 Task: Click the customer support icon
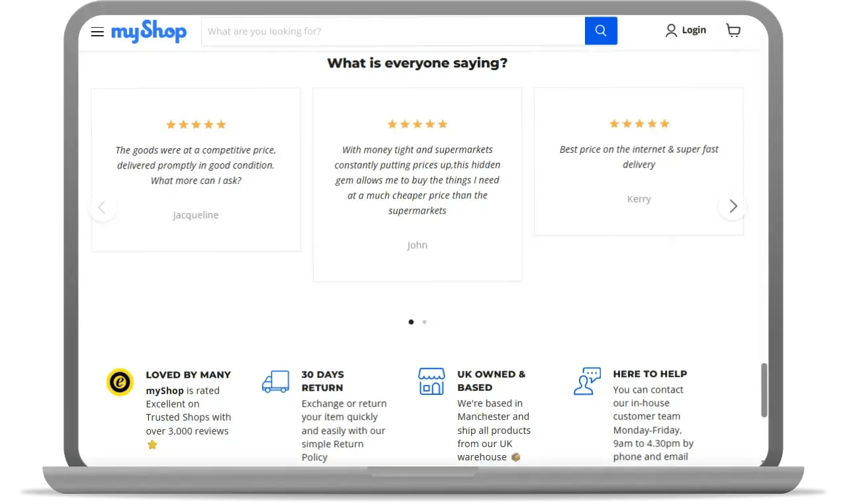[587, 381]
